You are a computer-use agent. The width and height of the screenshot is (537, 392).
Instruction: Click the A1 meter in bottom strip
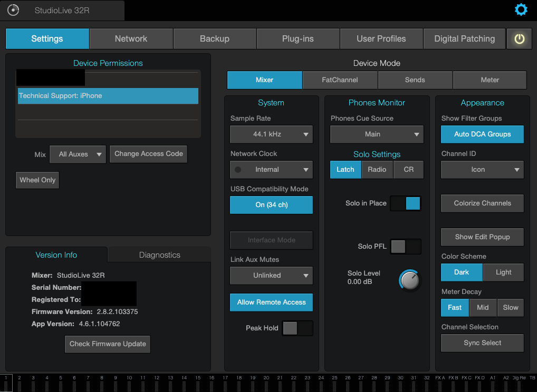click(x=493, y=383)
